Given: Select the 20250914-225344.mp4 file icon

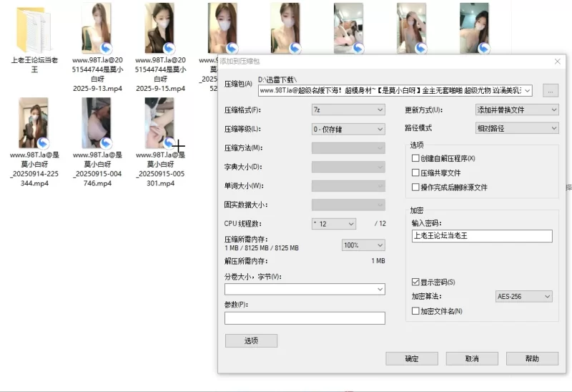Looking at the screenshot, I should [34, 123].
